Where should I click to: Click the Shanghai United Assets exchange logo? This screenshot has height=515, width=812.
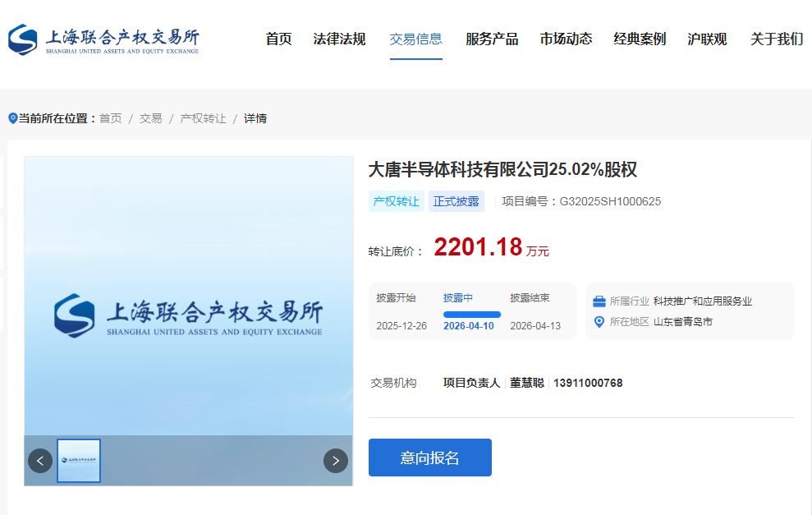(103, 39)
